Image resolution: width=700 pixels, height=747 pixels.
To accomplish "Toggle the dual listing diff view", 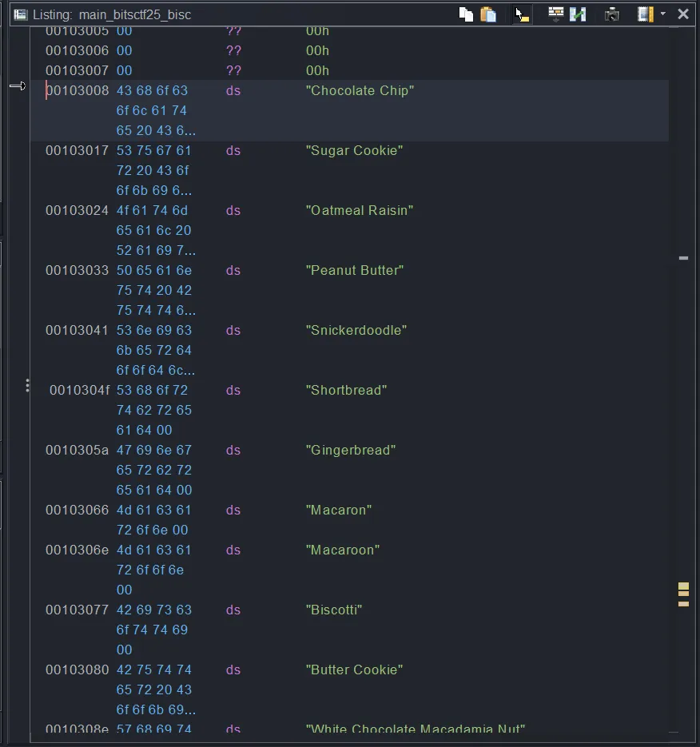I will [578, 14].
